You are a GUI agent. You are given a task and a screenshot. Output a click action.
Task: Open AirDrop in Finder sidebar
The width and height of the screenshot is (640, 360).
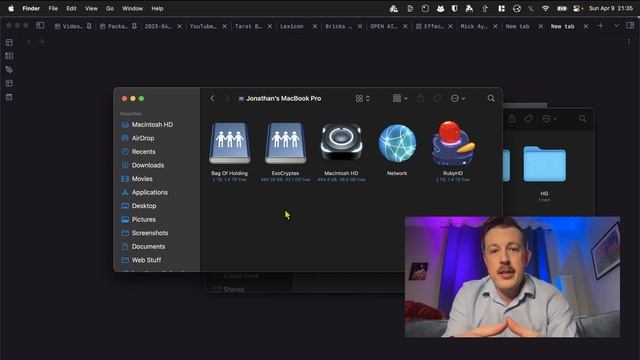tap(138, 138)
